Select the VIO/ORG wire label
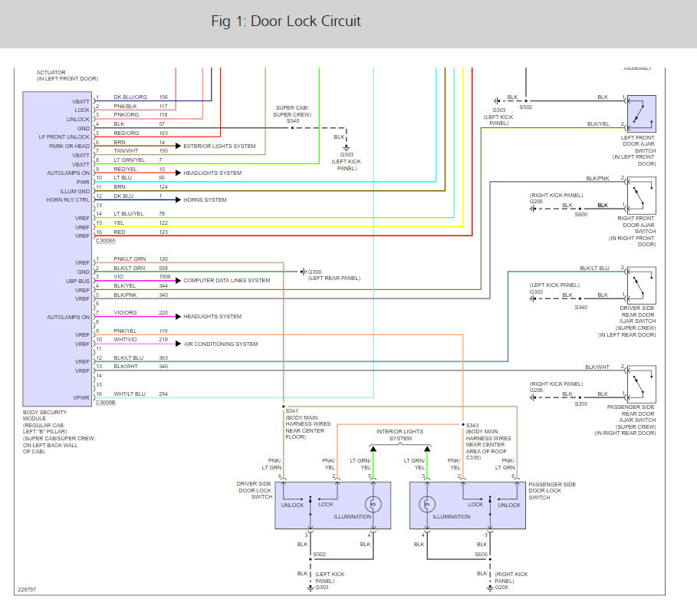697x616 pixels. [x=125, y=313]
